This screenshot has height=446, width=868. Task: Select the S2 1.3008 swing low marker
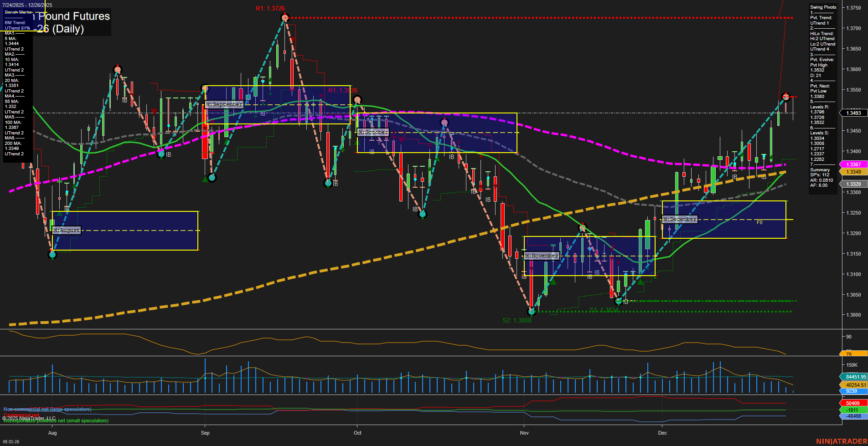click(531, 312)
